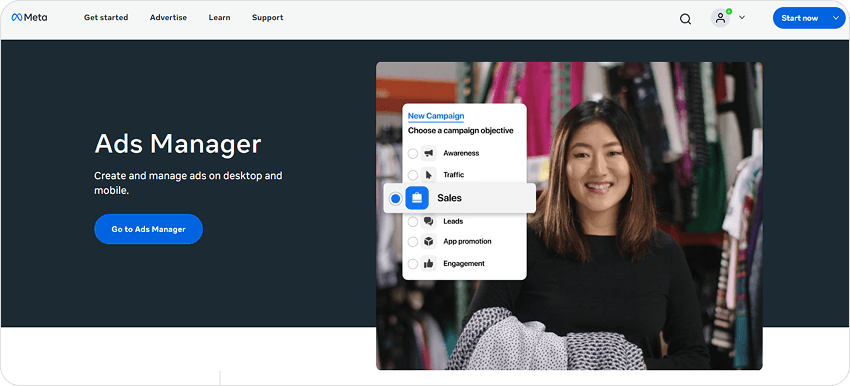Click the App promotion box icon

(429, 241)
